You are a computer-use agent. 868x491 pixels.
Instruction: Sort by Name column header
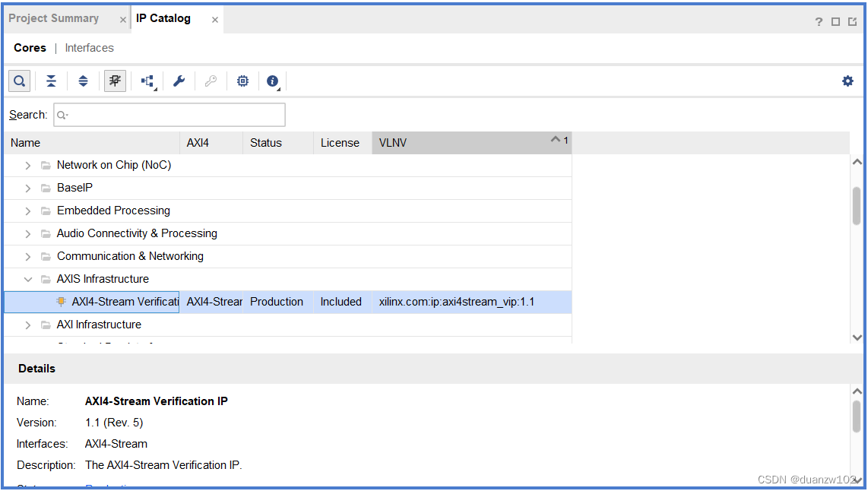click(92, 143)
